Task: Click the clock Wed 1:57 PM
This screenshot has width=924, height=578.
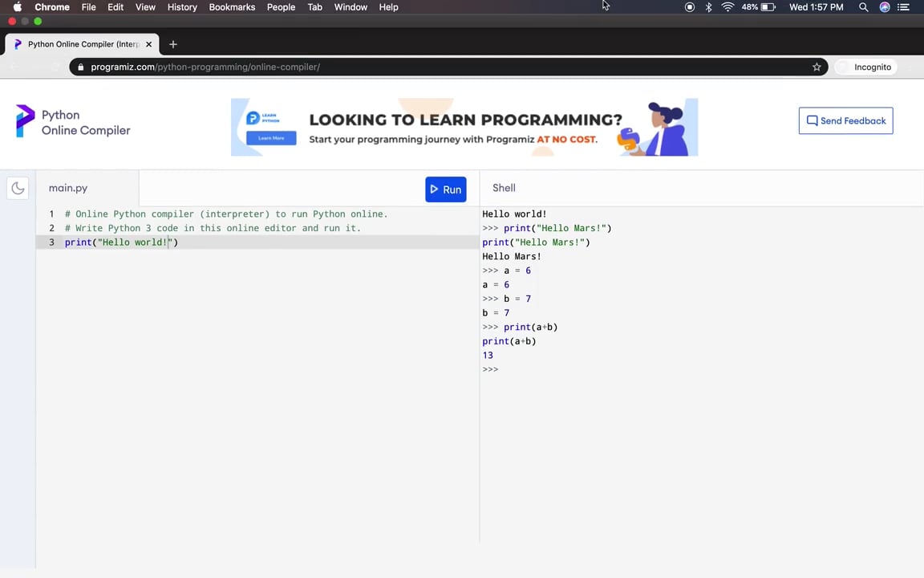Action: (x=817, y=7)
